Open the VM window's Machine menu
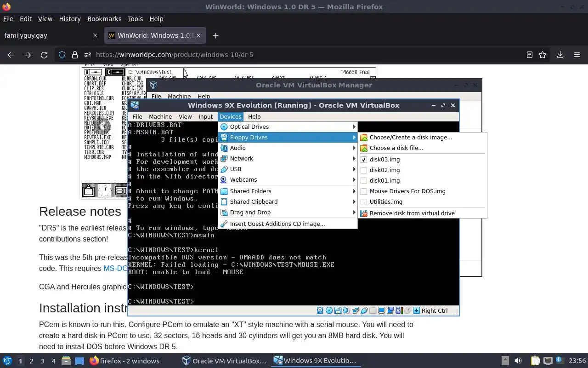 pyautogui.click(x=160, y=116)
